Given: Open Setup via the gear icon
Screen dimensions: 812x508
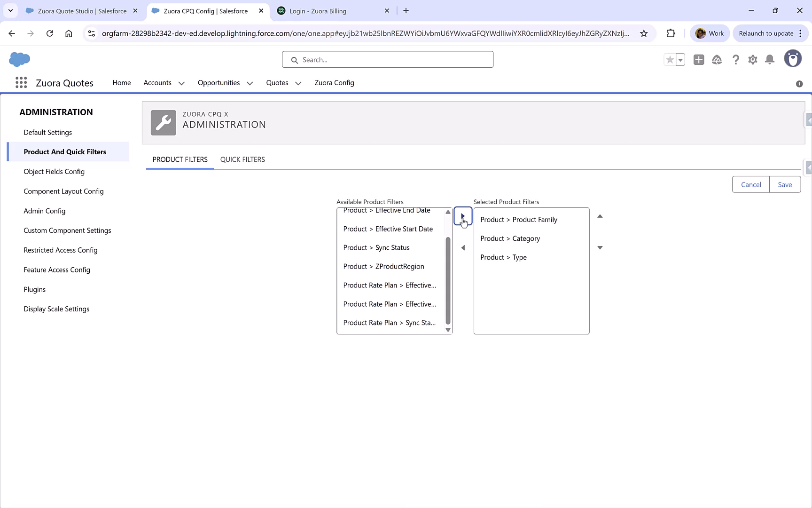Looking at the screenshot, I should (x=753, y=59).
